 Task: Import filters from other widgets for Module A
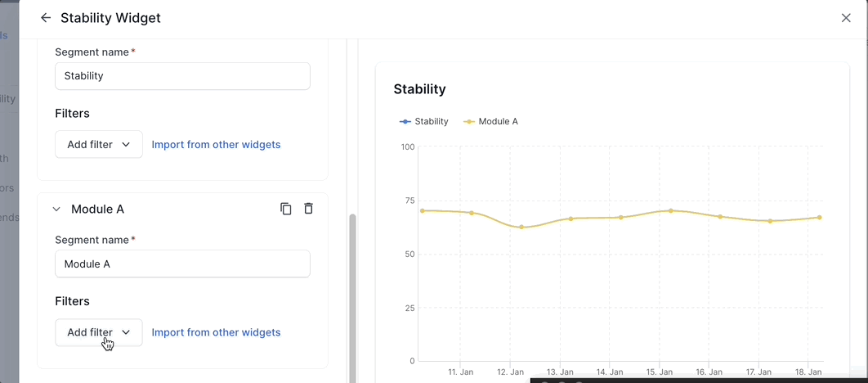216,332
